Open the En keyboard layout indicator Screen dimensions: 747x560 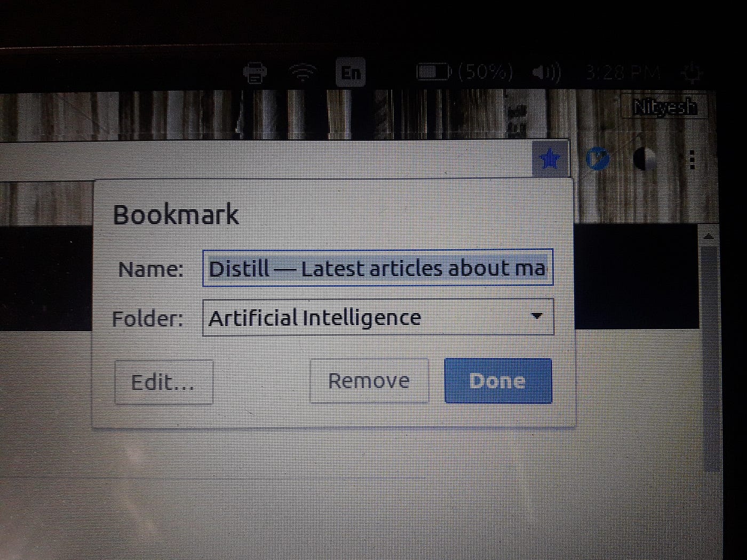tap(351, 73)
